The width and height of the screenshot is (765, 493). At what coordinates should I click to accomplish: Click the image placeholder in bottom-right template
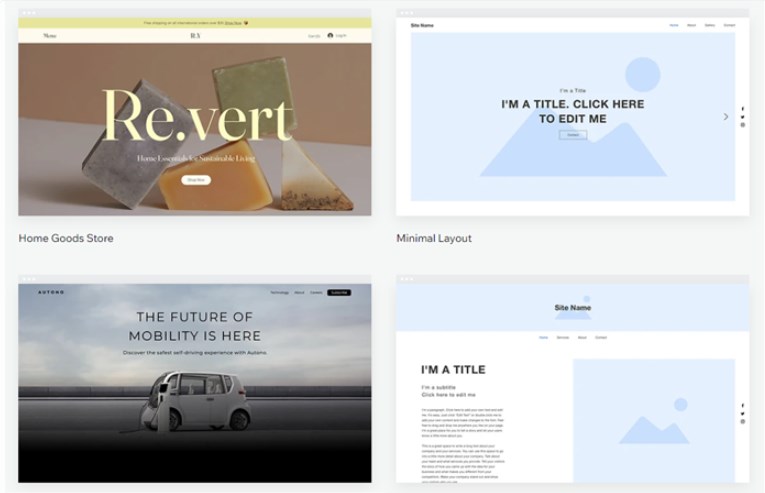tap(654, 421)
